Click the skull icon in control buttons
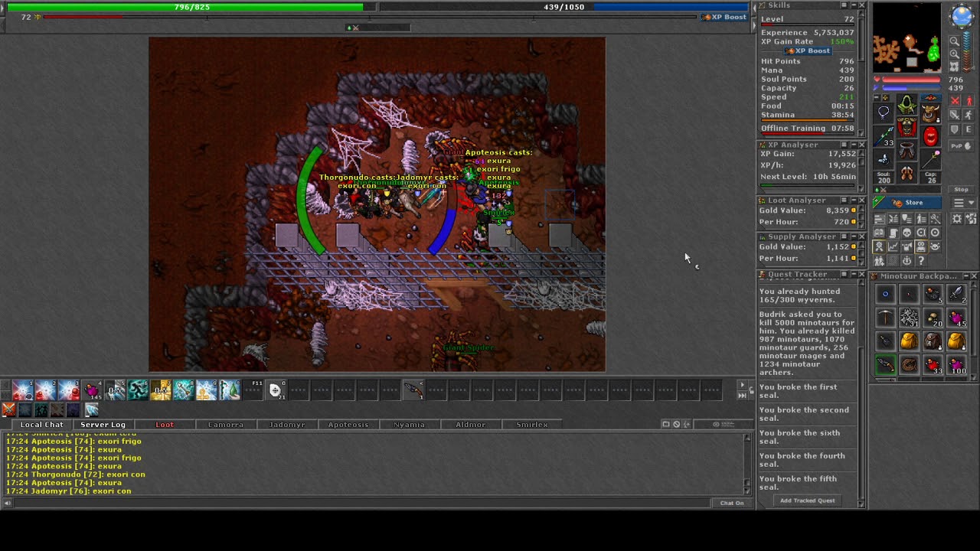The height and width of the screenshot is (551, 980). 907,233
